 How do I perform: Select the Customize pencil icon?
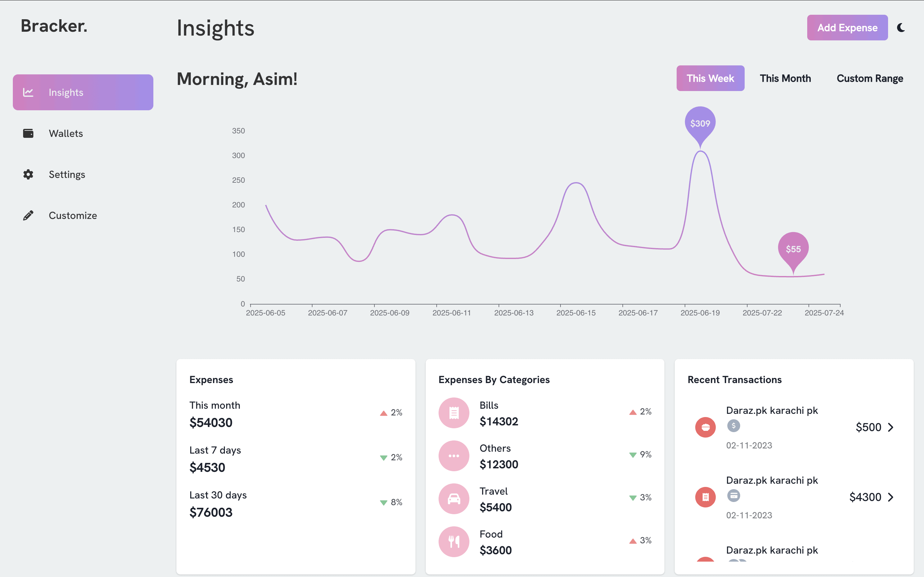[28, 215]
